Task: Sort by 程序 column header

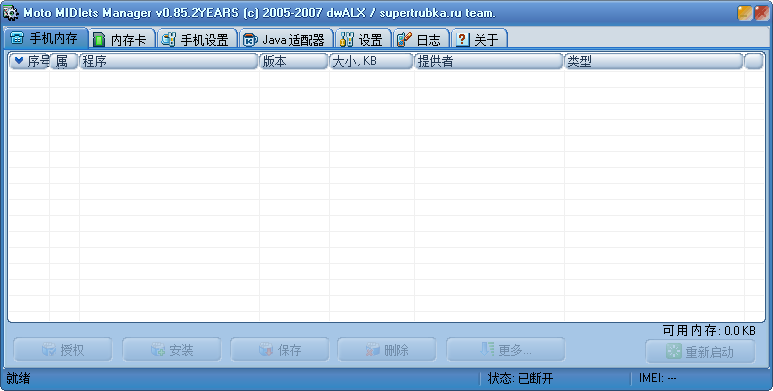Action: pyautogui.click(x=169, y=61)
